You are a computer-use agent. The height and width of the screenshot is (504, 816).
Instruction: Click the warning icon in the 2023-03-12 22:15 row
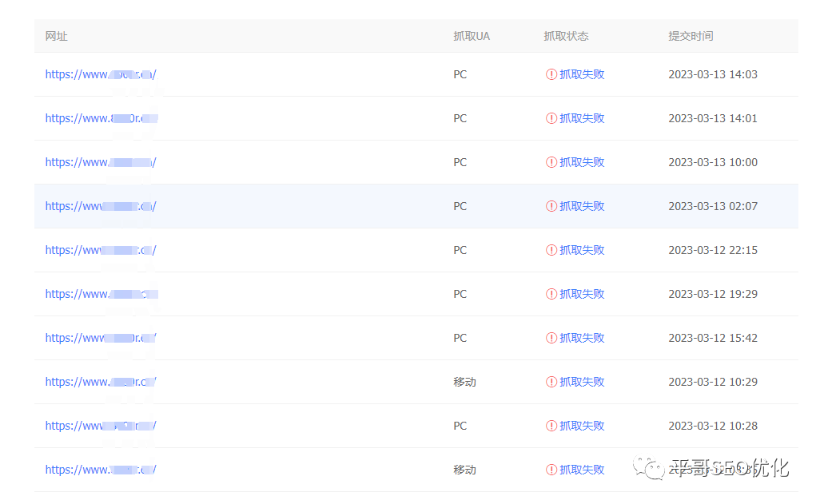pyautogui.click(x=551, y=250)
